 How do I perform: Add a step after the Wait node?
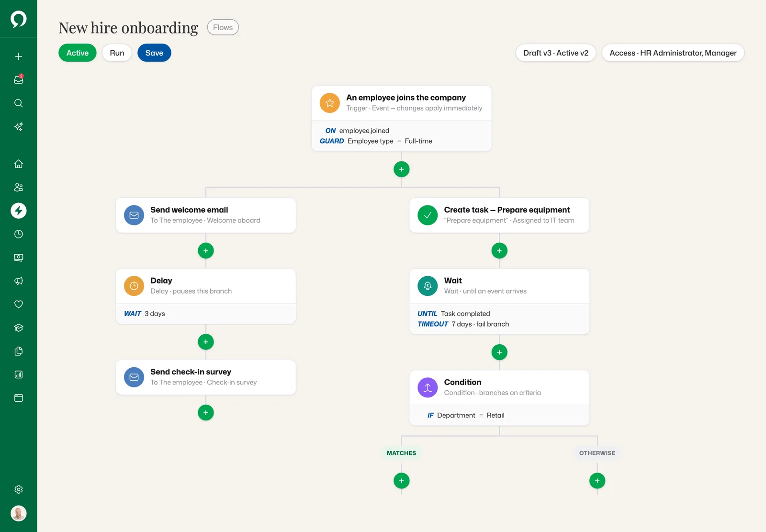click(499, 352)
